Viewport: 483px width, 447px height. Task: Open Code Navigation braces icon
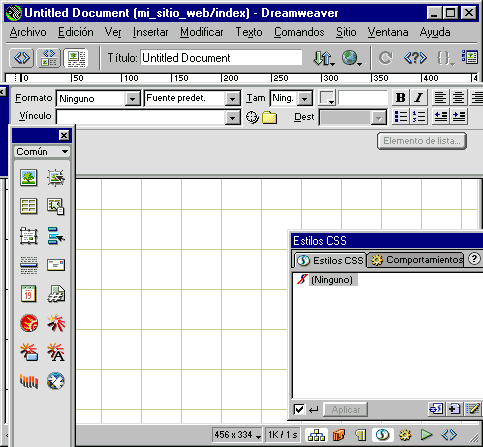pos(445,58)
